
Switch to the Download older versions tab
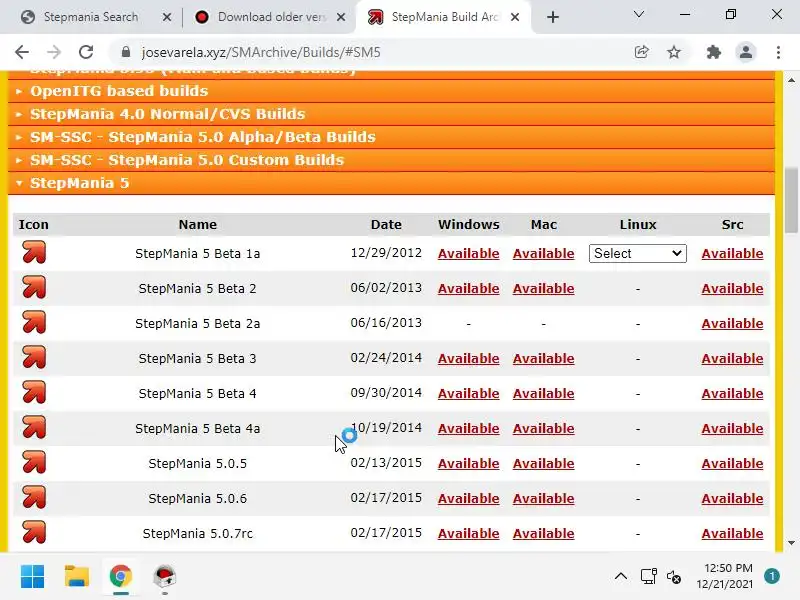pos(271,17)
